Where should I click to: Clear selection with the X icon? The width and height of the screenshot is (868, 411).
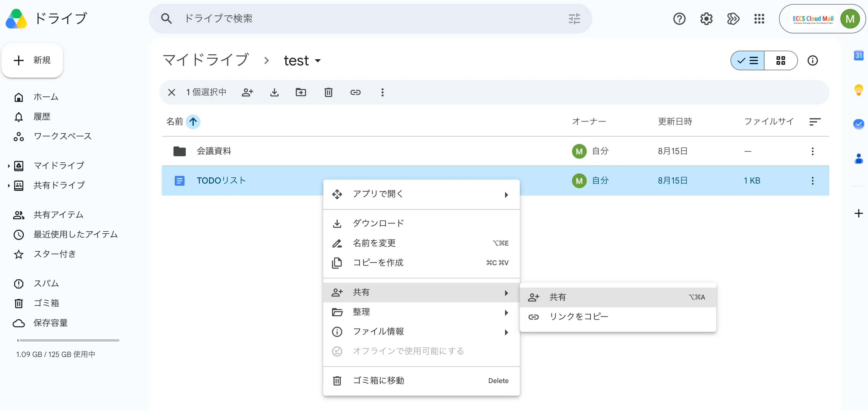(172, 92)
